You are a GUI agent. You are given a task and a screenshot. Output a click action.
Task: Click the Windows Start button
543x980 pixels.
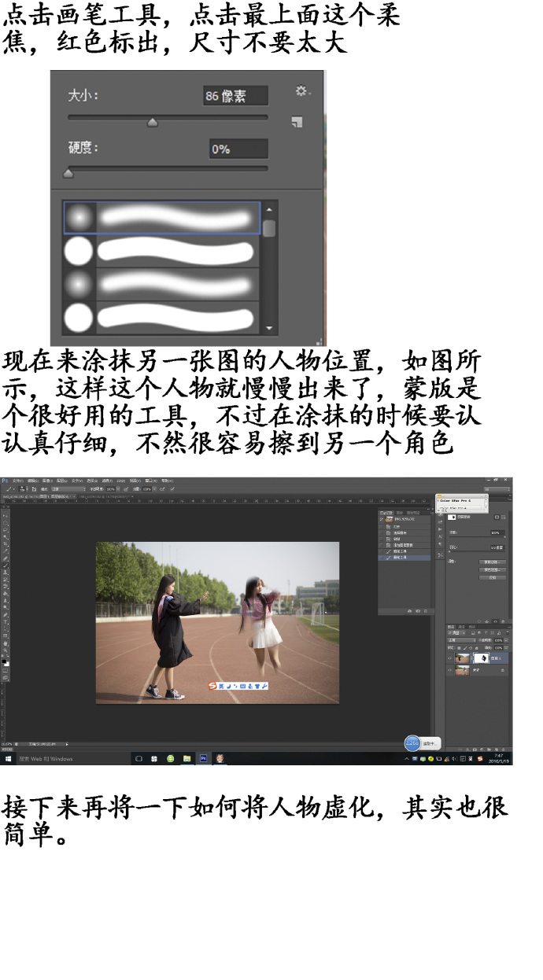[x=8, y=759]
